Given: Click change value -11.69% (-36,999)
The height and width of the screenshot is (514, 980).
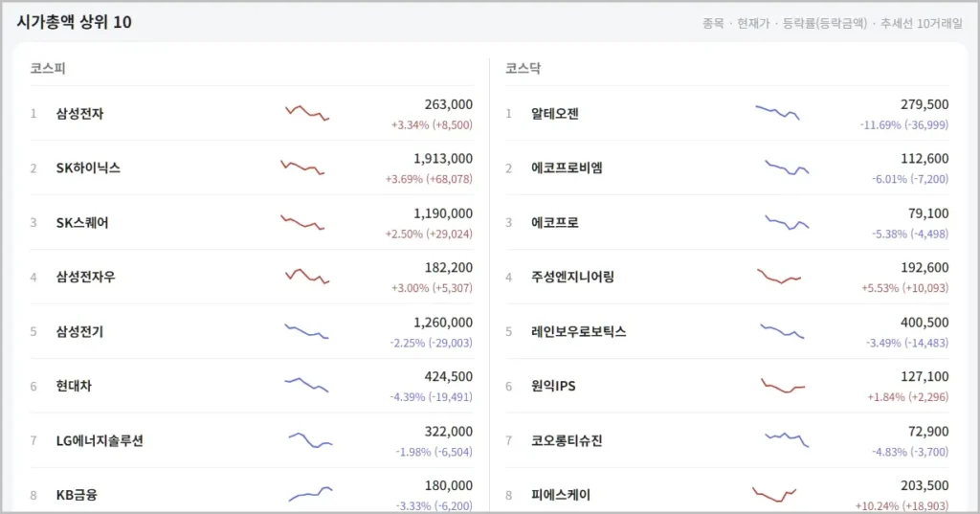Looking at the screenshot, I should 903,125.
